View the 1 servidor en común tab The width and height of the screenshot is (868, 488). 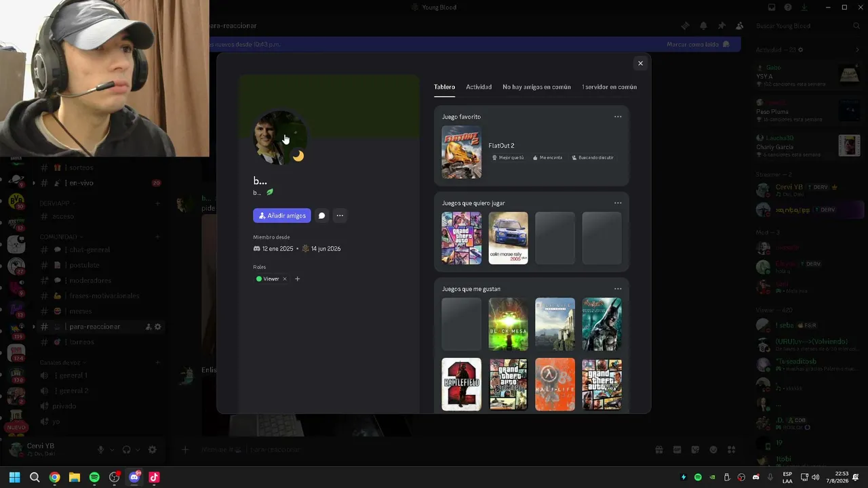coord(609,87)
